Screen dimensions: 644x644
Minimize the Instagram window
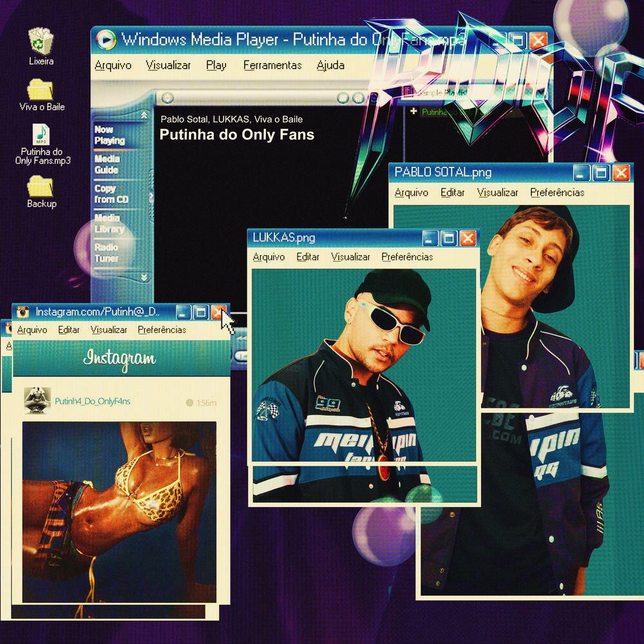pos(184,312)
